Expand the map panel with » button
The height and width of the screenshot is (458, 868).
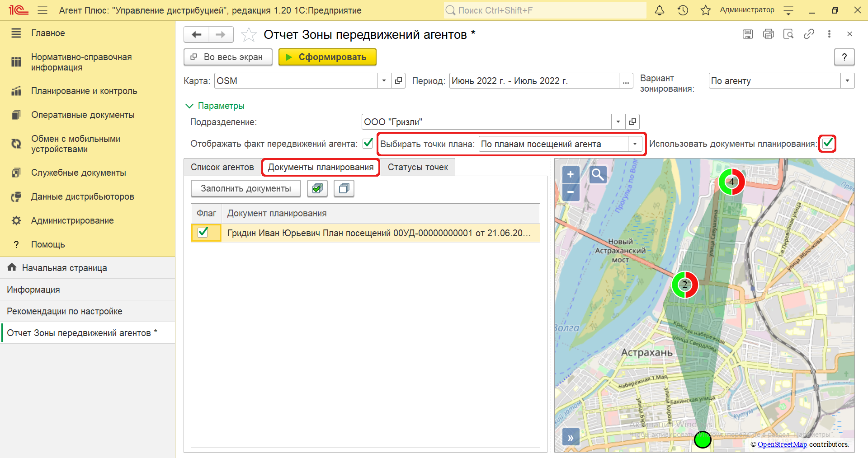tap(571, 437)
